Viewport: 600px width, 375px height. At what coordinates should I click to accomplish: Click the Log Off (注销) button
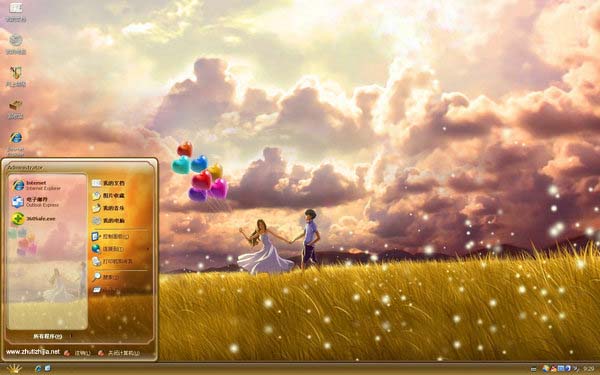(77, 353)
